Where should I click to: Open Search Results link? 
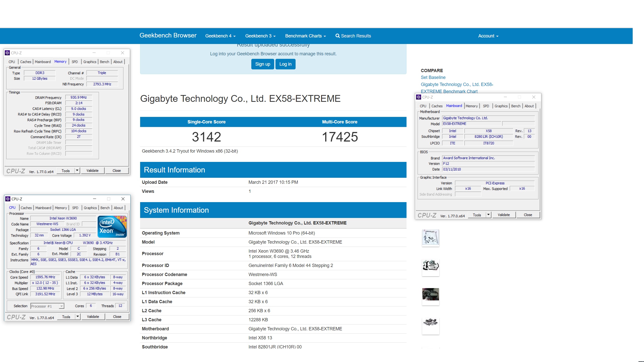pos(353,36)
